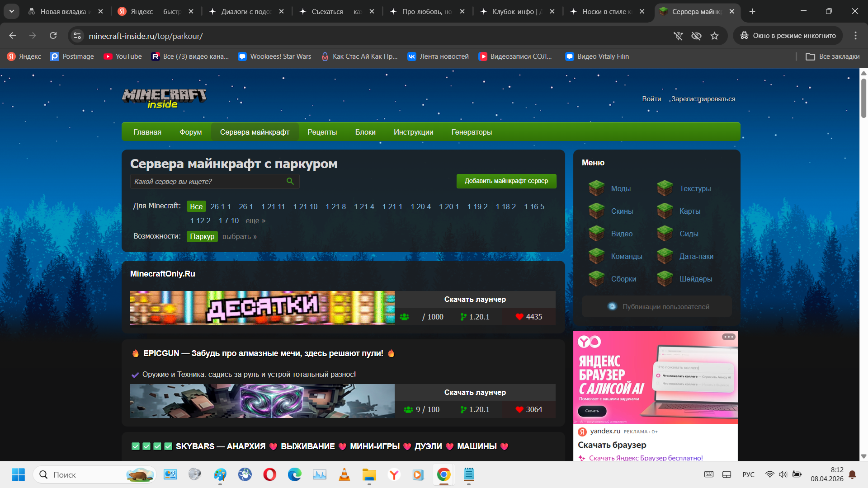Click Добавить майнкрафт сервер button

point(506,181)
